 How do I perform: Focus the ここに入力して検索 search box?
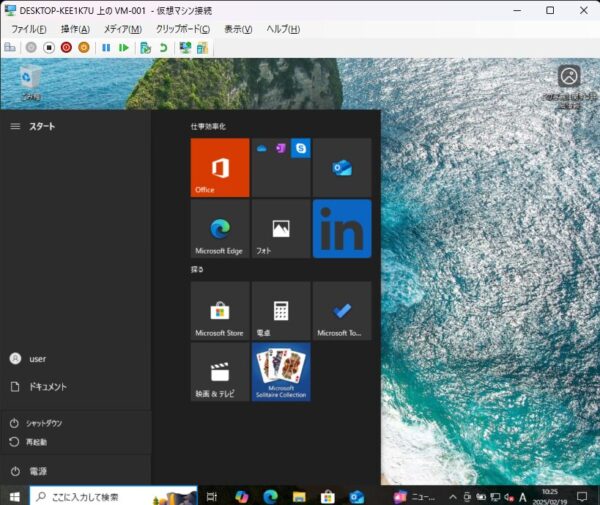point(113,497)
